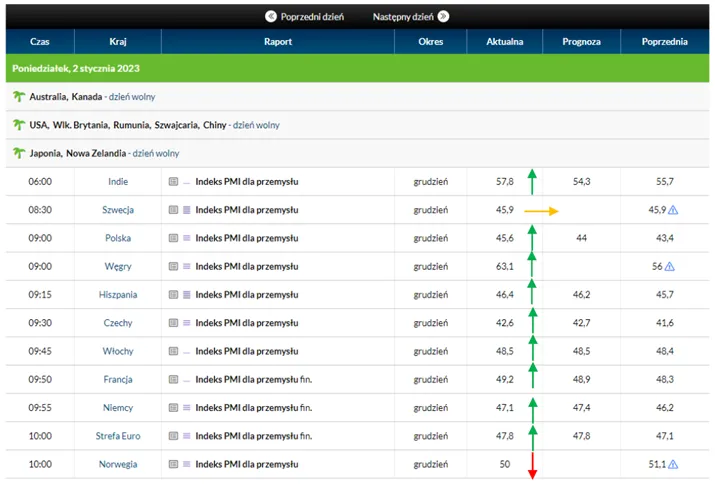Click the Czas column header
Image resolution: width=715 pixels, height=485 pixels.
(x=40, y=41)
